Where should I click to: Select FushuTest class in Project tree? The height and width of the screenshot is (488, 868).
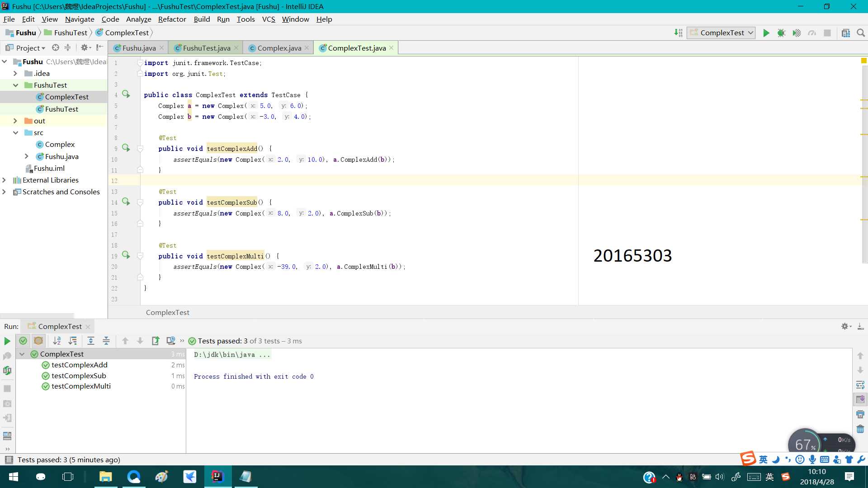pos(61,109)
